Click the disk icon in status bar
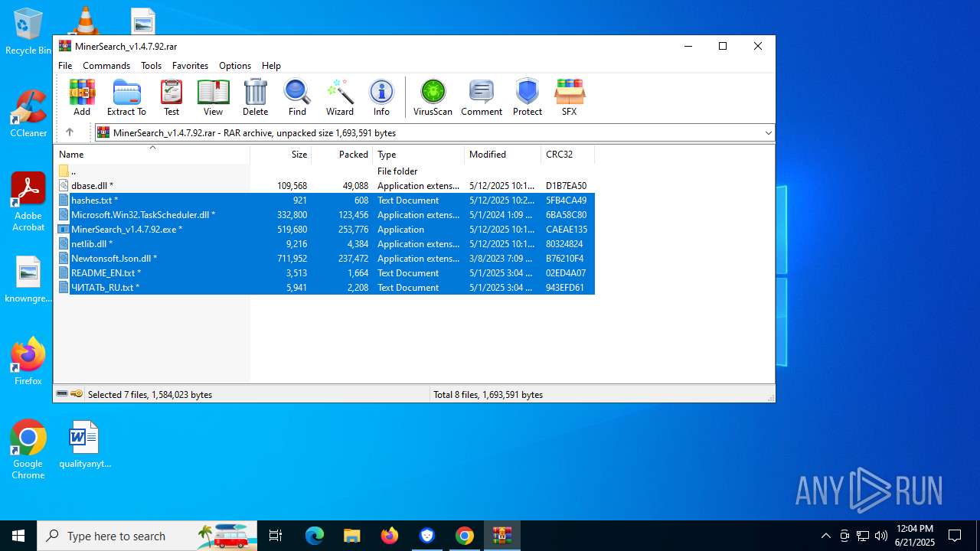Viewport: 980px width, 551px height. point(62,394)
